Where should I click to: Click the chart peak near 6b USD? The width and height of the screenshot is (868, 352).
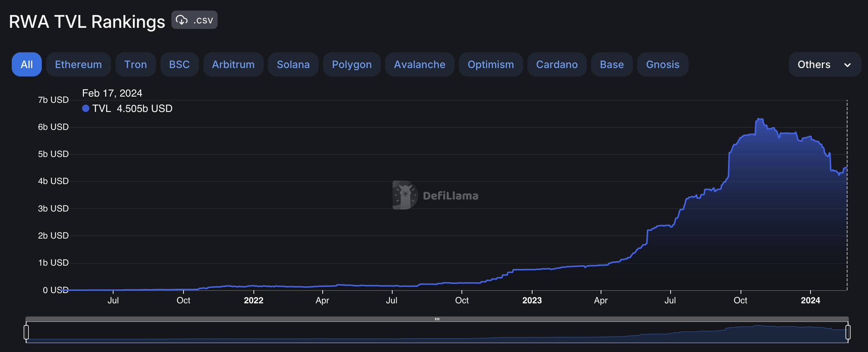point(760,119)
